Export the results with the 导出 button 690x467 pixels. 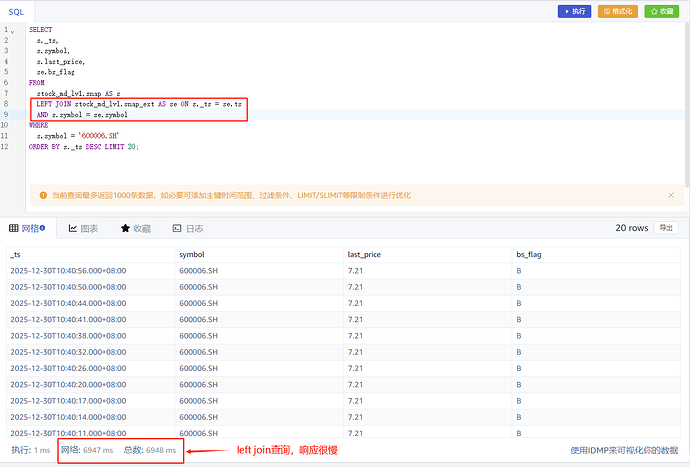pos(663,228)
